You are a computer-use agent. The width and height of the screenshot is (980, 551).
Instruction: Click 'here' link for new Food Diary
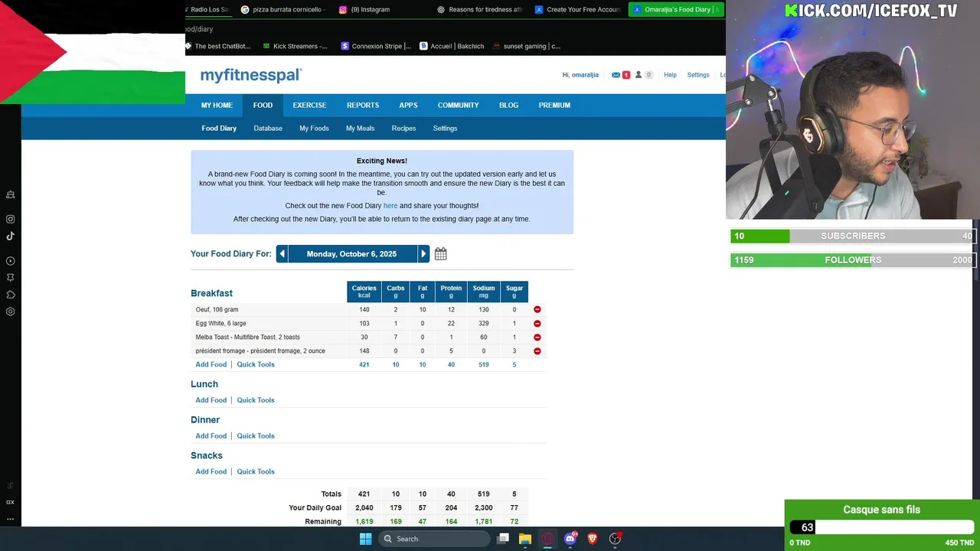click(x=390, y=206)
